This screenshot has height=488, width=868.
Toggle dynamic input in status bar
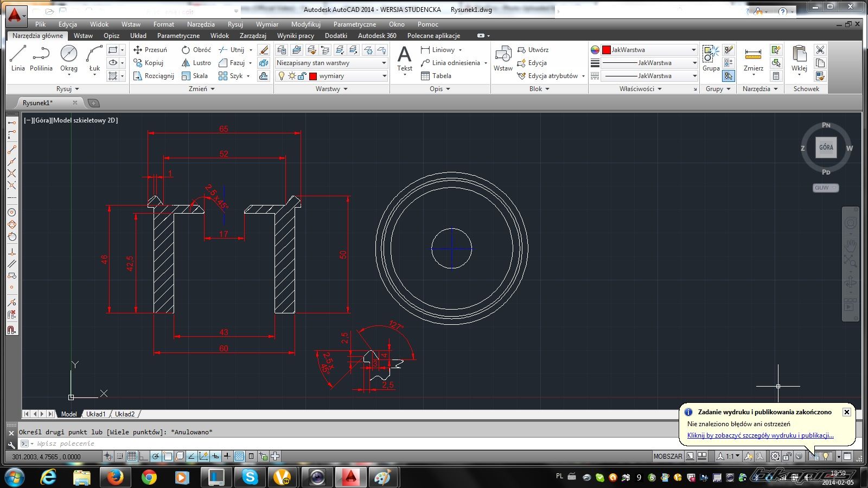tap(215, 457)
